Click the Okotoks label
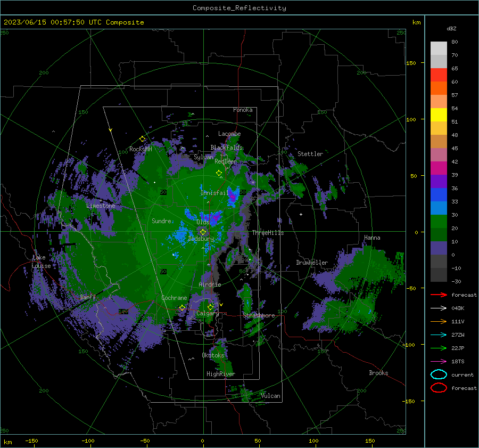 (213, 355)
